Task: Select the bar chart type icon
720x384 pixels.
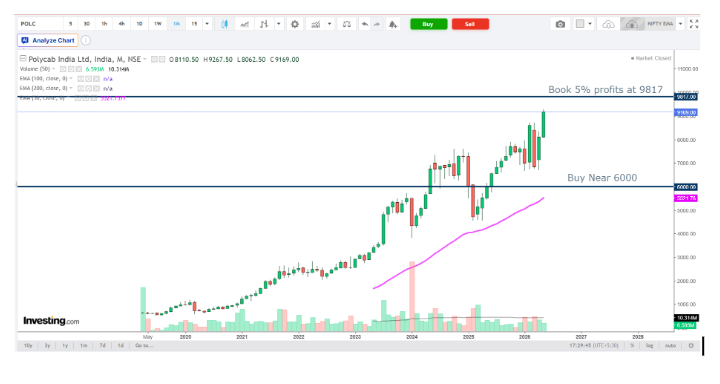Action: pyautogui.click(x=264, y=24)
